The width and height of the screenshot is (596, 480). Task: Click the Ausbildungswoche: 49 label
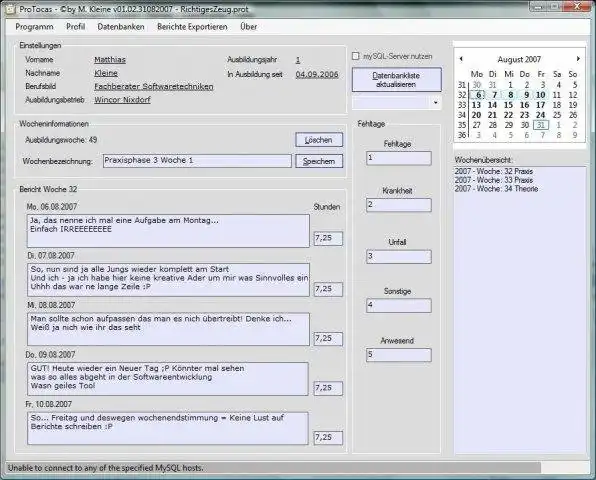[x=61, y=140]
